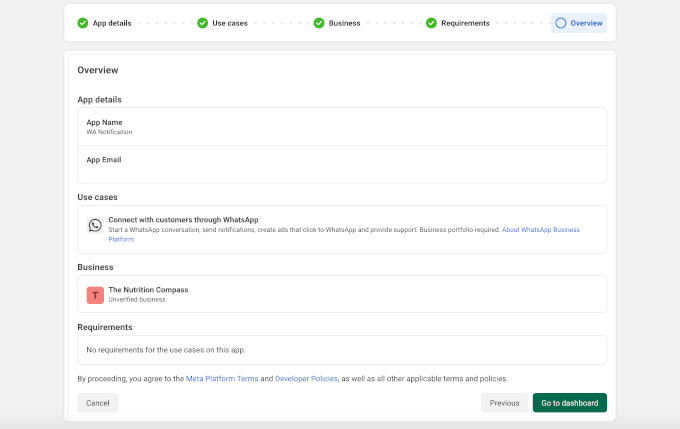Click the green checkmark beside Requirements step
Viewport: 680px width, 429px height.
point(431,23)
